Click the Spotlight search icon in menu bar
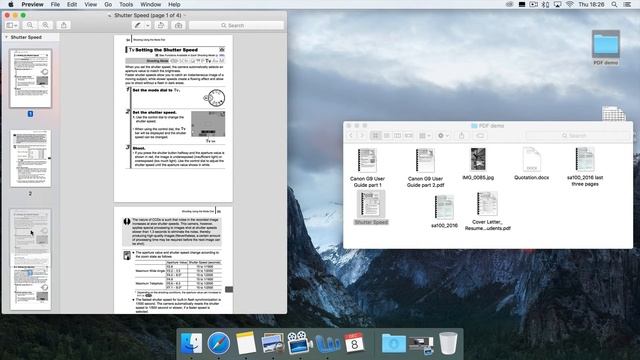Image resolution: width=640 pixels, height=360 pixels. point(614,4)
